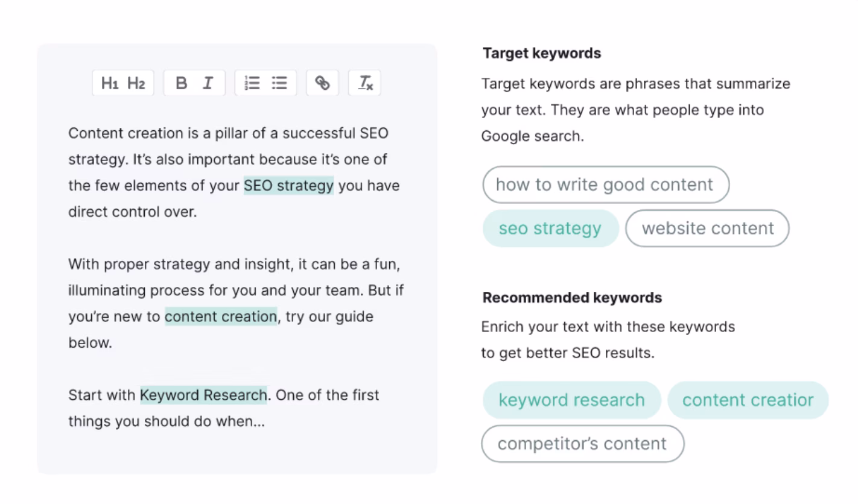Select the 'competitor's content' keyword tag

[582, 444]
